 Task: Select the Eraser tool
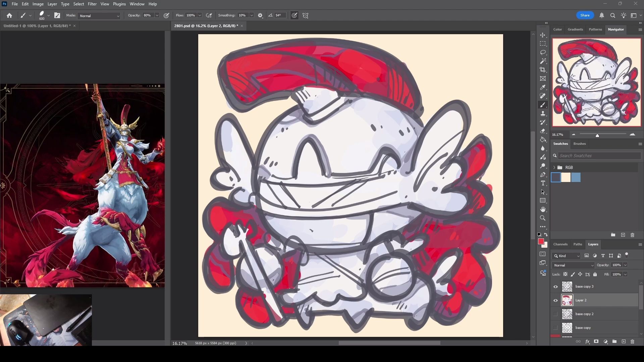click(543, 131)
